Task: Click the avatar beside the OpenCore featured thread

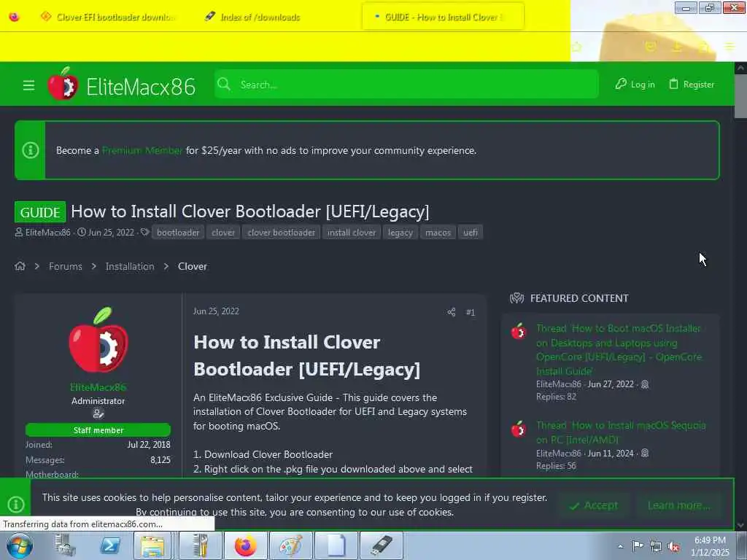Action: (519, 332)
